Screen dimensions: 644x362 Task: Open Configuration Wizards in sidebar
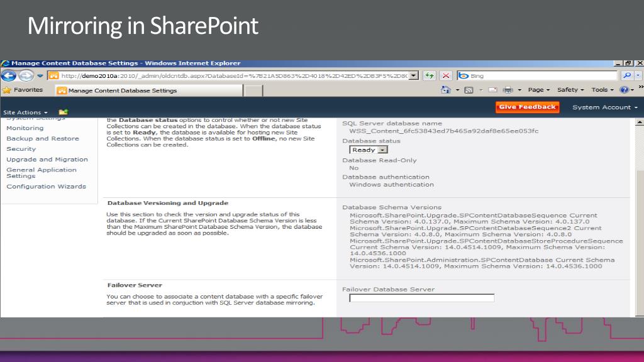click(x=46, y=186)
